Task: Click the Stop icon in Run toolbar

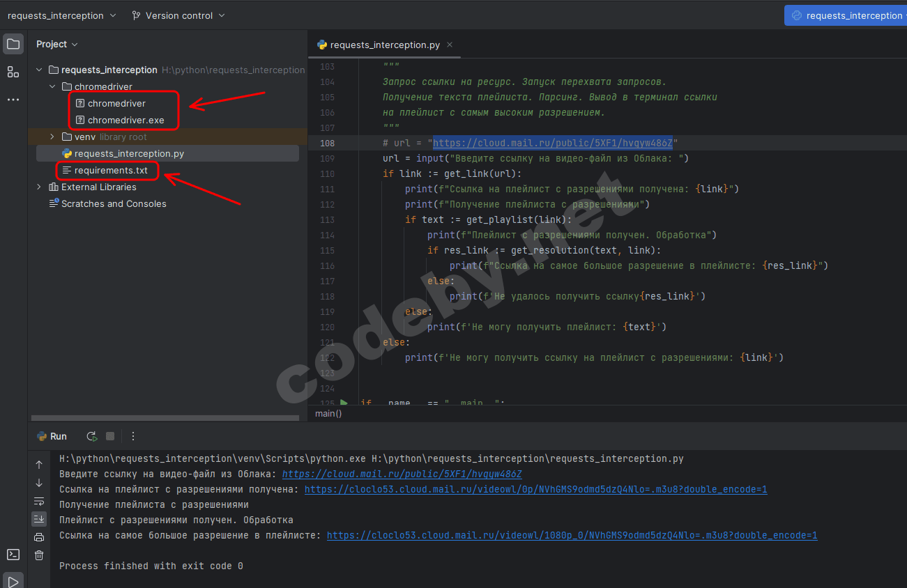Action: click(x=110, y=436)
